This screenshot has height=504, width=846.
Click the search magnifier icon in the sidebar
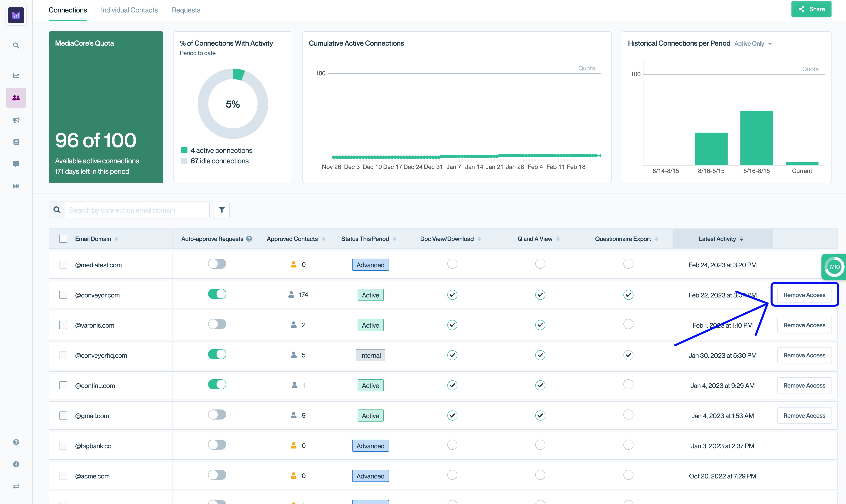click(x=16, y=45)
